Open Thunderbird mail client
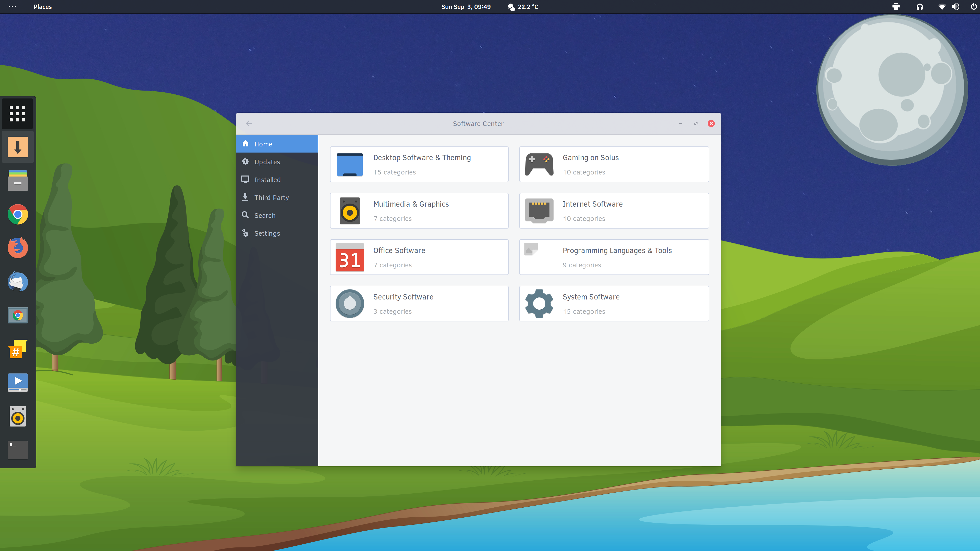This screenshot has width=980, height=551. tap(18, 281)
